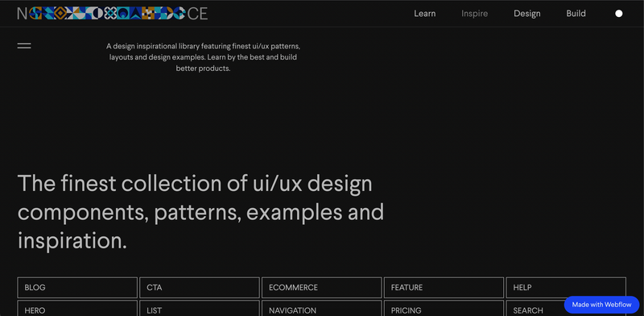Screen dimensions: 644x316
Task: Open the Build navigation item
Action: pyautogui.click(x=576, y=14)
